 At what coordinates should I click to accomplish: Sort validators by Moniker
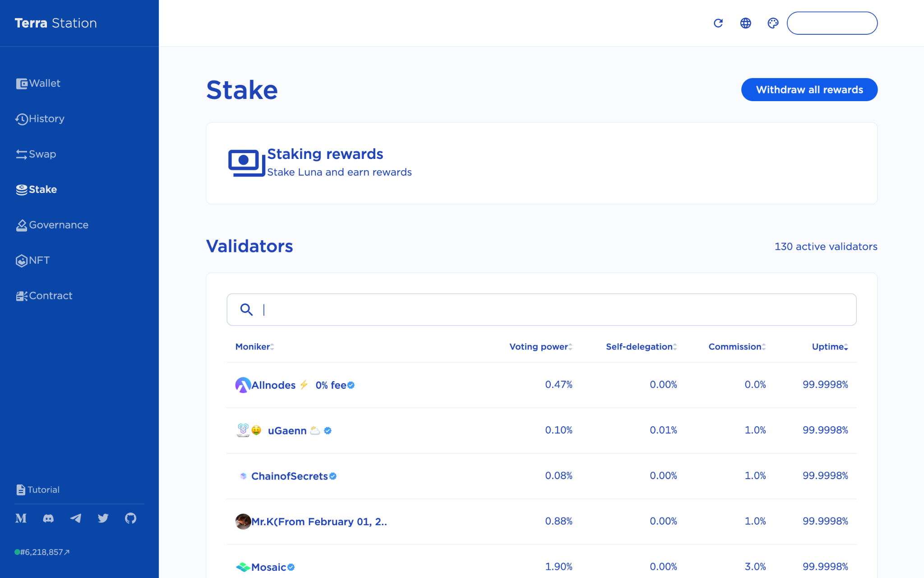[x=254, y=347]
